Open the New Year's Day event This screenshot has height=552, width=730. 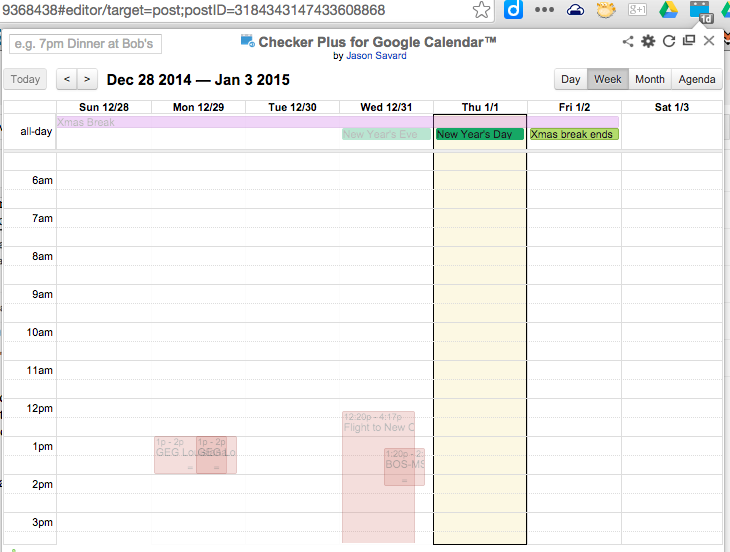coord(480,134)
